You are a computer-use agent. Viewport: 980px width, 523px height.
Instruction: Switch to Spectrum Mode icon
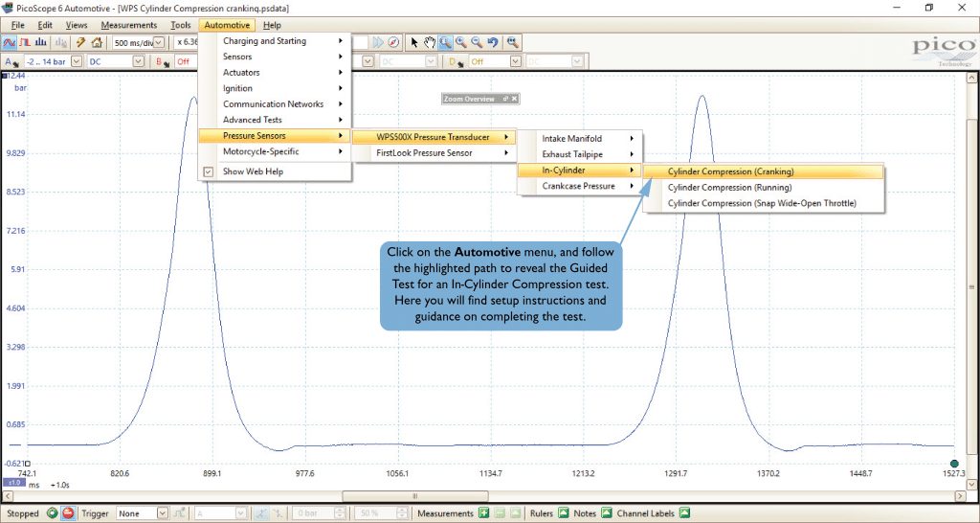click(41, 42)
